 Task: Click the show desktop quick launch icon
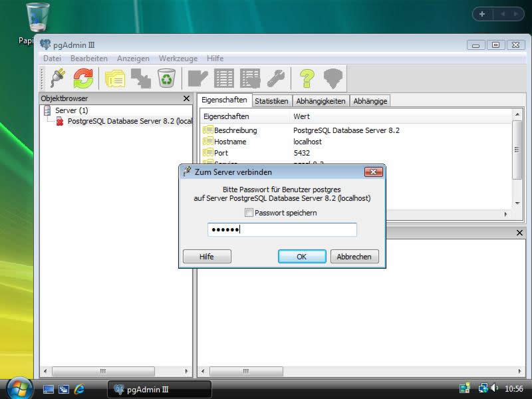(x=48, y=389)
